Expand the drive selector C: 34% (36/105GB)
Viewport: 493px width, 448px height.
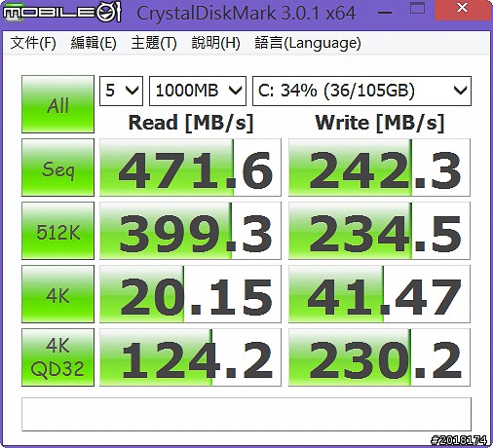pyautogui.click(x=361, y=91)
